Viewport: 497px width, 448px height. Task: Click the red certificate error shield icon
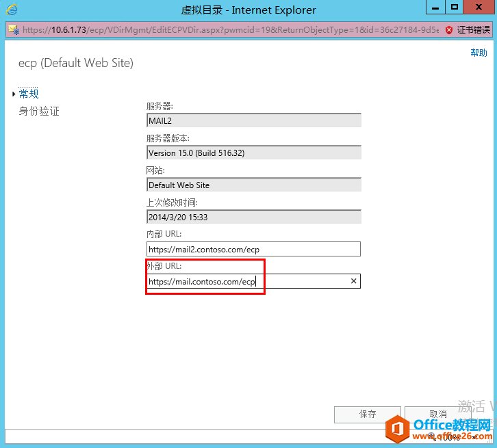pos(449,30)
